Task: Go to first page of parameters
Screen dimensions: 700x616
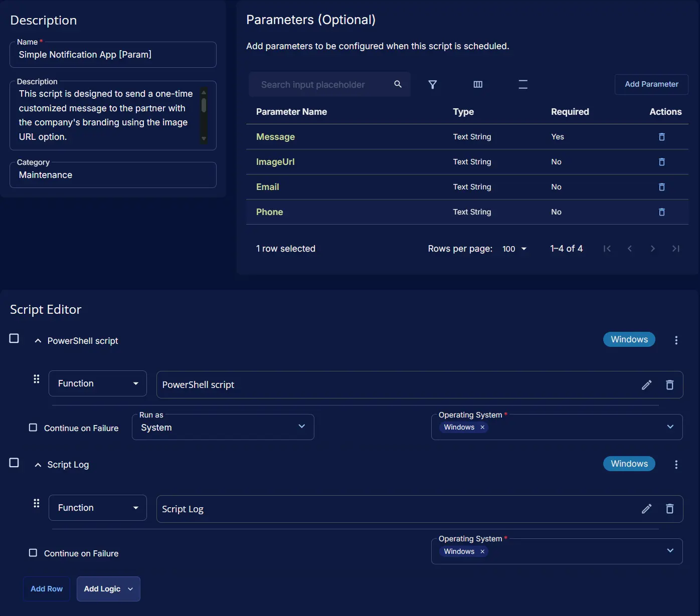Action: pyautogui.click(x=607, y=249)
